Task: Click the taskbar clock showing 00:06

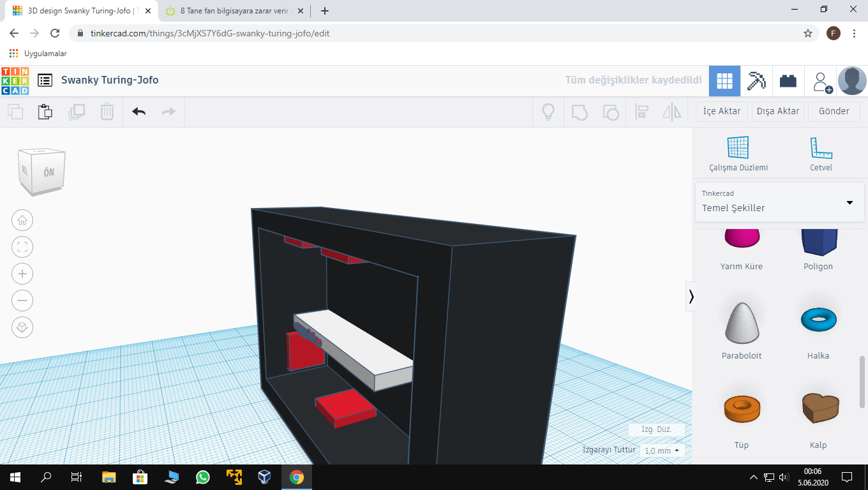Action: [x=812, y=477]
